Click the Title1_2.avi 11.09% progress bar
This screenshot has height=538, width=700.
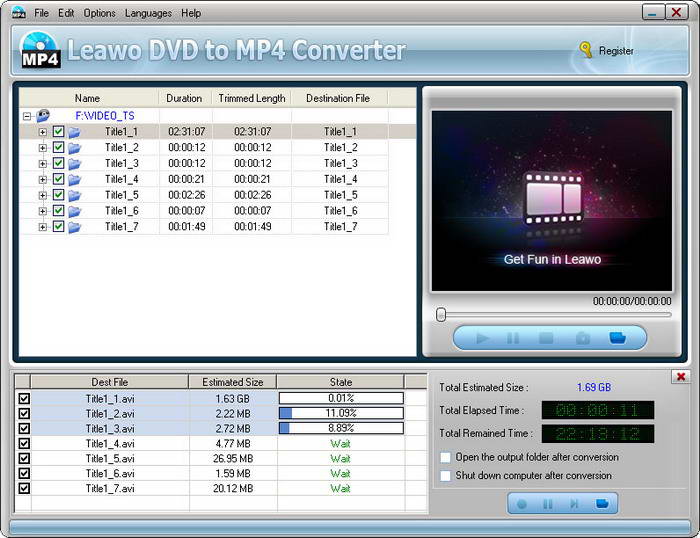(x=341, y=413)
